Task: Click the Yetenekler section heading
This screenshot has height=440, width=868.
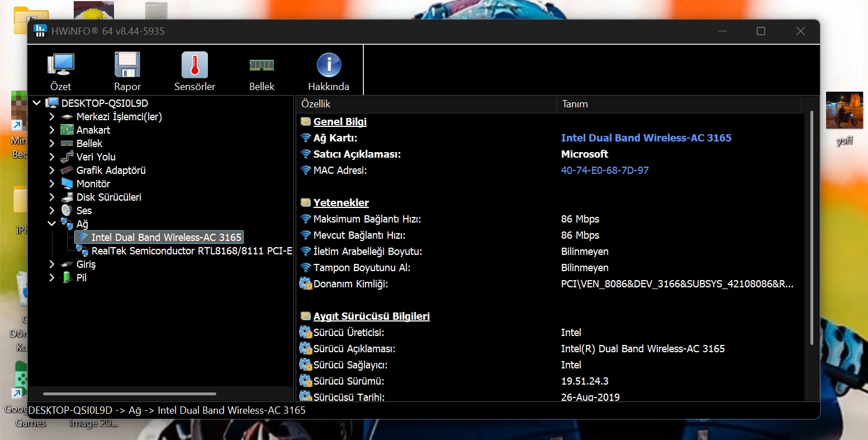Action: point(341,203)
